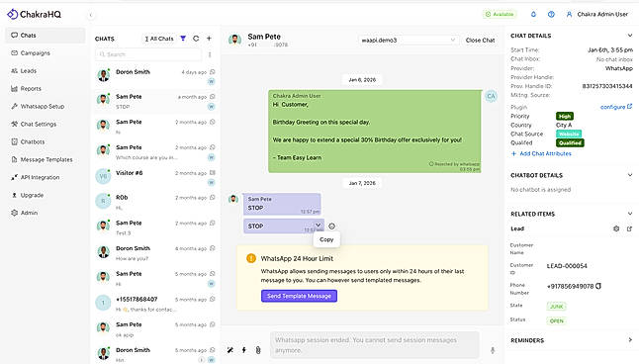Viewport: 639px width, 364px height.
Task: Click the CA avatar beside the green message
Action: [x=491, y=96]
